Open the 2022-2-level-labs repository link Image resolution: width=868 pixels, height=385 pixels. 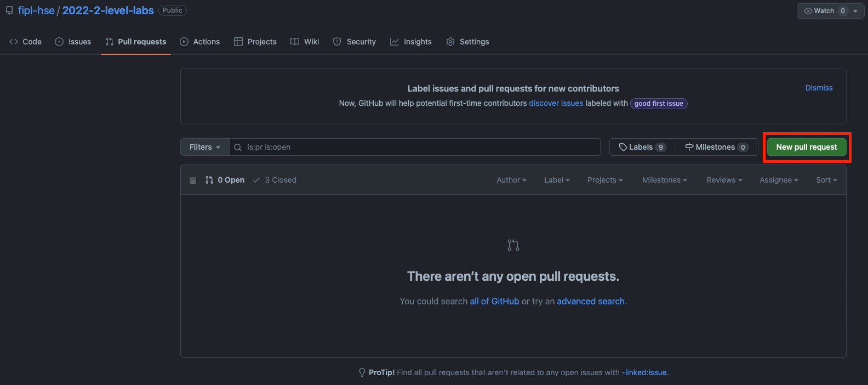[108, 10]
